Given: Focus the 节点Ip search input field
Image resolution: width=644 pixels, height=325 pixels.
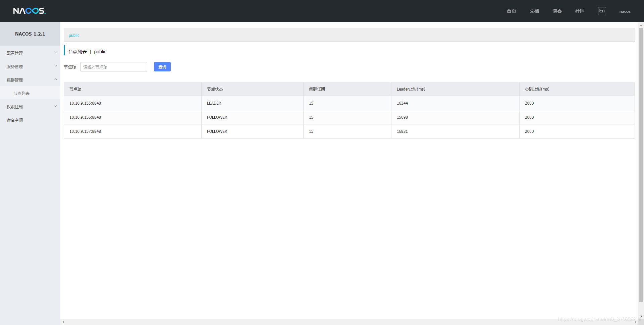Looking at the screenshot, I should [x=114, y=67].
